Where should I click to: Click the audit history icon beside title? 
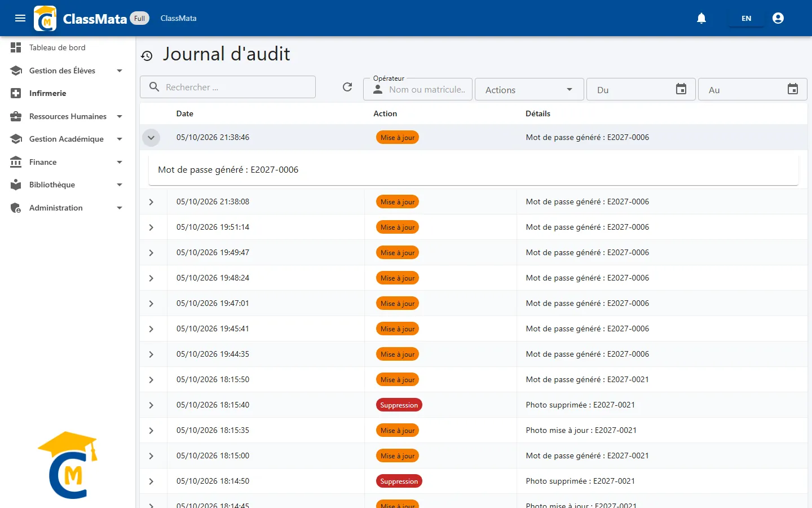147,55
